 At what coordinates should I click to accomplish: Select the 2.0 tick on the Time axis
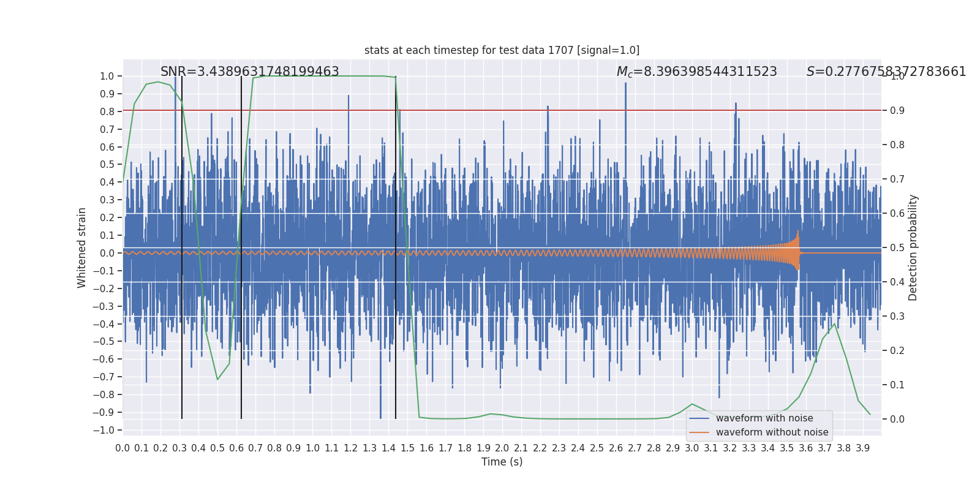click(502, 448)
